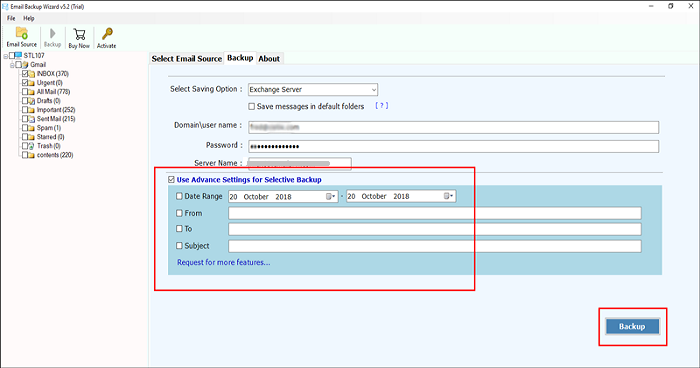Click the Server Name input field

300,163
